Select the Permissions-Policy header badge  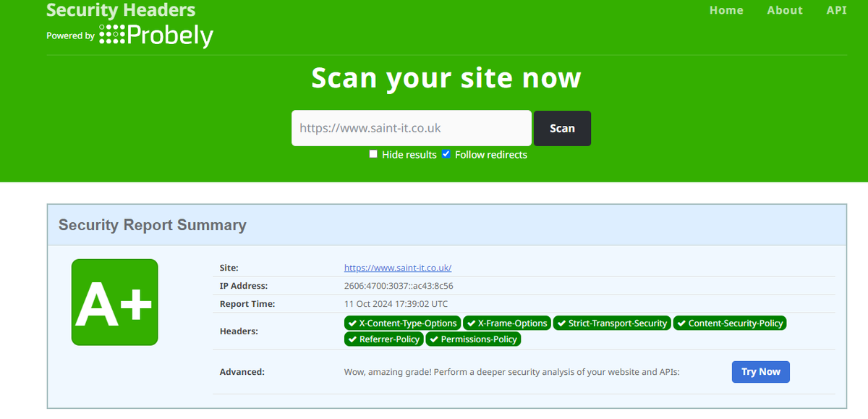tap(473, 339)
